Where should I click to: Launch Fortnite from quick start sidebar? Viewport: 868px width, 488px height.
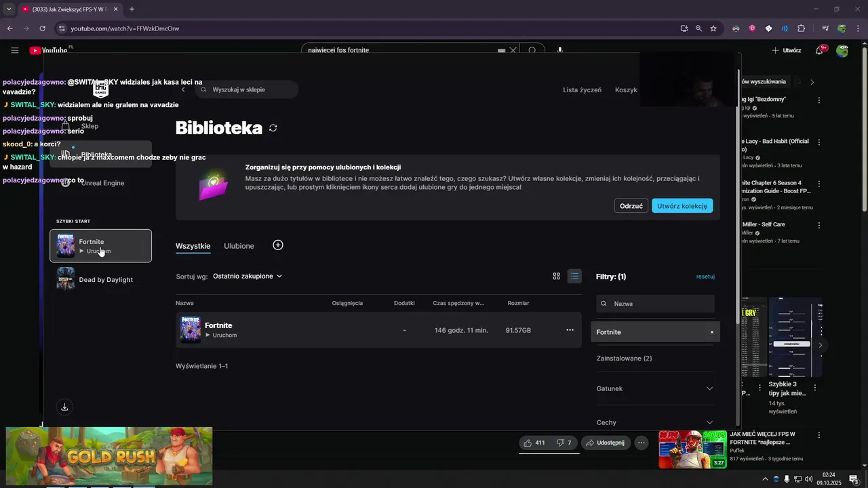click(100, 245)
